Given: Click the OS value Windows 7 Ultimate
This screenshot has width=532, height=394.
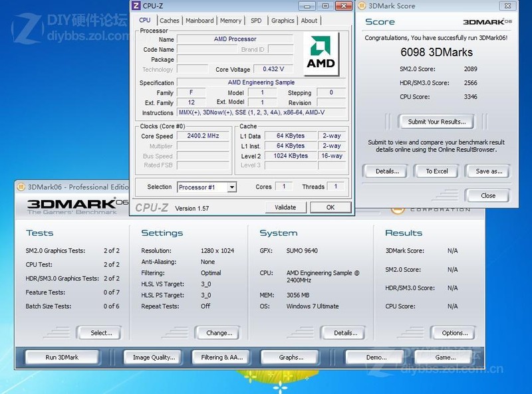Looking at the screenshot, I should tap(313, 306).
